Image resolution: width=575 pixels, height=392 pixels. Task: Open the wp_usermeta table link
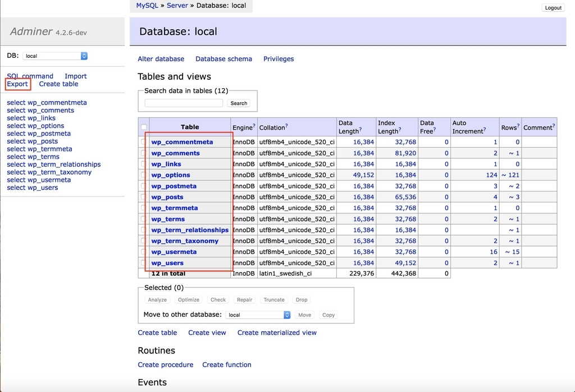[174, 252]
